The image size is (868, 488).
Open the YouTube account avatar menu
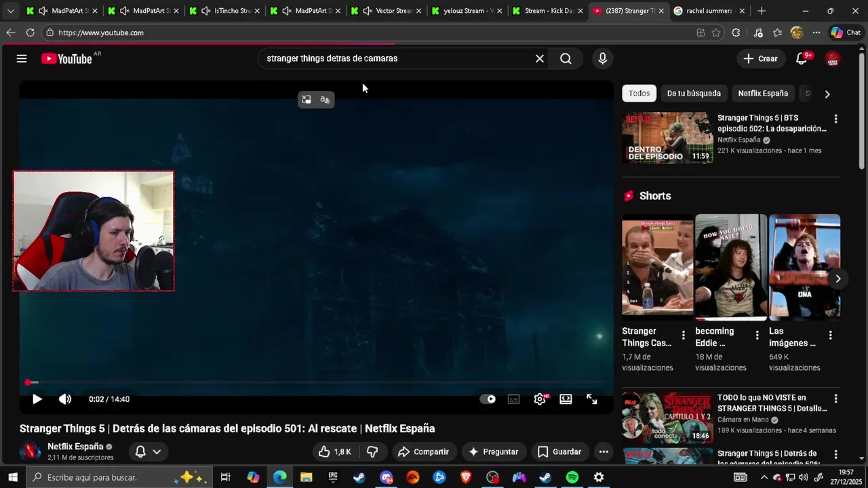coord(833,59)
